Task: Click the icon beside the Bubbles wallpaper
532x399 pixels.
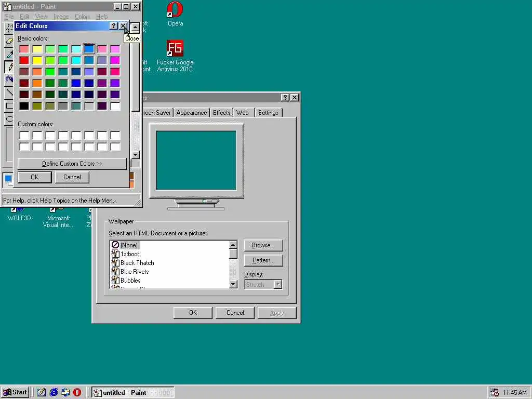Action: [x=115, y=280]
